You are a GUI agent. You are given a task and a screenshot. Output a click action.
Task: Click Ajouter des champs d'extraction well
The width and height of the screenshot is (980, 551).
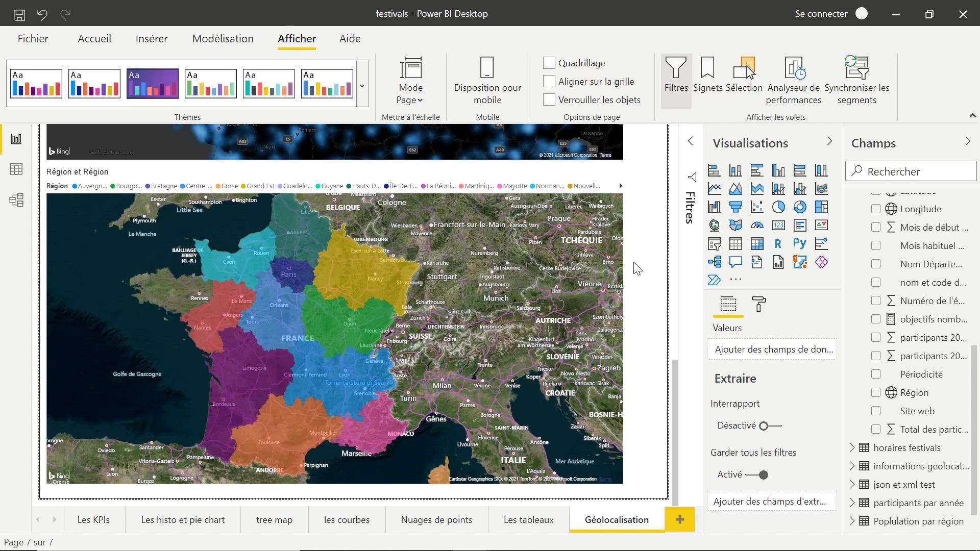click(772, 502)
